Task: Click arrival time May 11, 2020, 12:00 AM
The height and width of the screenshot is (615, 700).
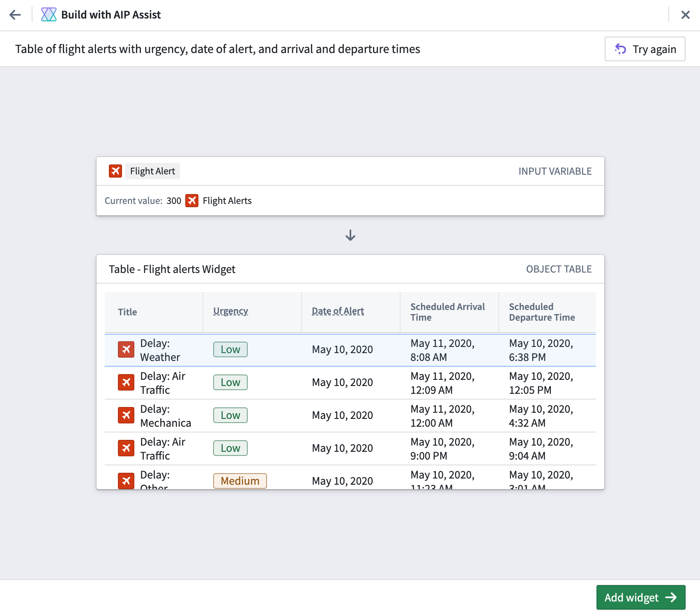Action: pyautogui.click(x=442, y=416)
